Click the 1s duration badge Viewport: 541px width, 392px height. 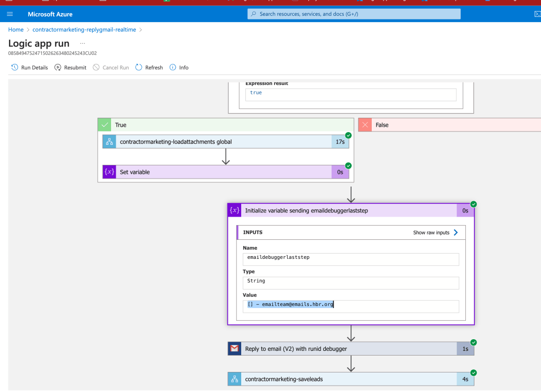(x=465, y=349)
